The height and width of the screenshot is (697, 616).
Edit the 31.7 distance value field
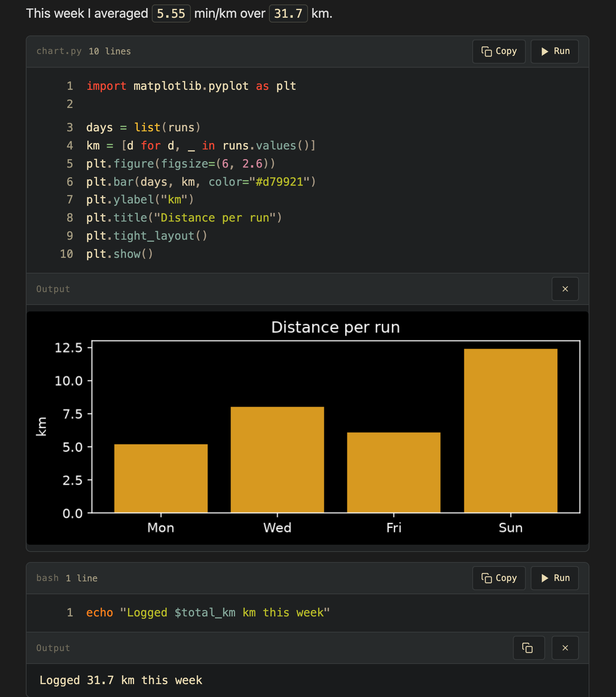(x=288, y=14)
